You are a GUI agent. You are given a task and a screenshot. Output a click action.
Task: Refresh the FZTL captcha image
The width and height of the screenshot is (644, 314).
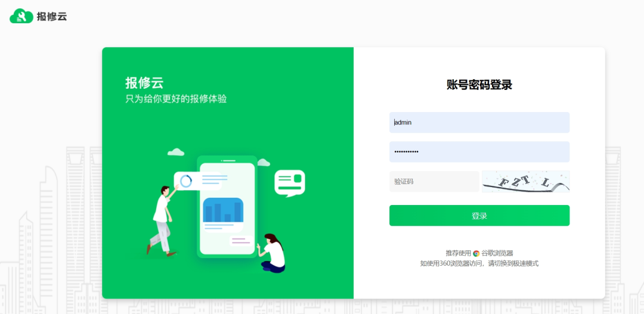(526, 181)
